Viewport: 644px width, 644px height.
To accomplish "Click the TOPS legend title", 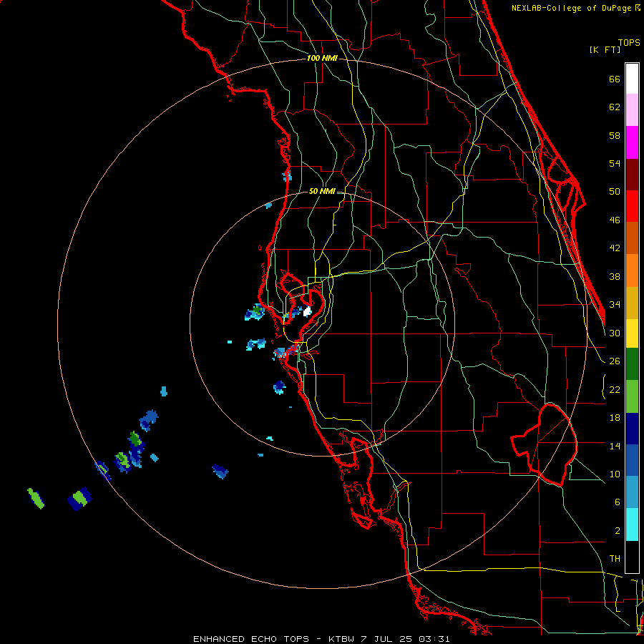I will tap(629, 42).
